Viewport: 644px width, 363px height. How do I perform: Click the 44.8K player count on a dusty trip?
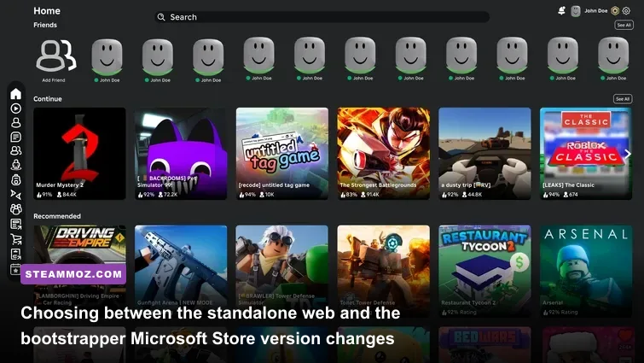pos(472,195)
